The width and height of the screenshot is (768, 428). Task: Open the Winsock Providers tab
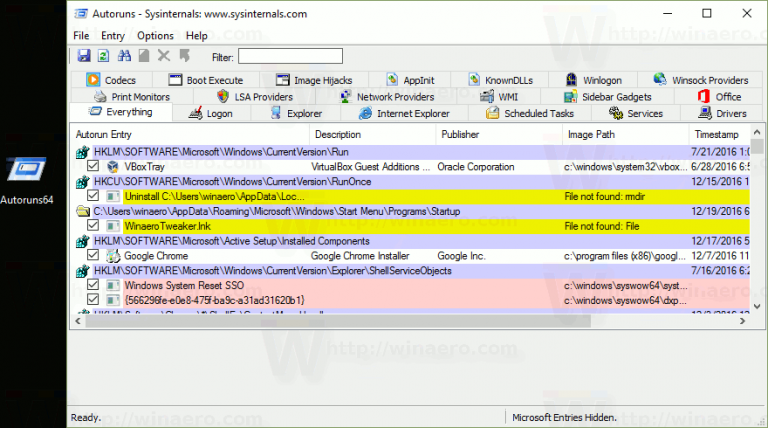700,80
